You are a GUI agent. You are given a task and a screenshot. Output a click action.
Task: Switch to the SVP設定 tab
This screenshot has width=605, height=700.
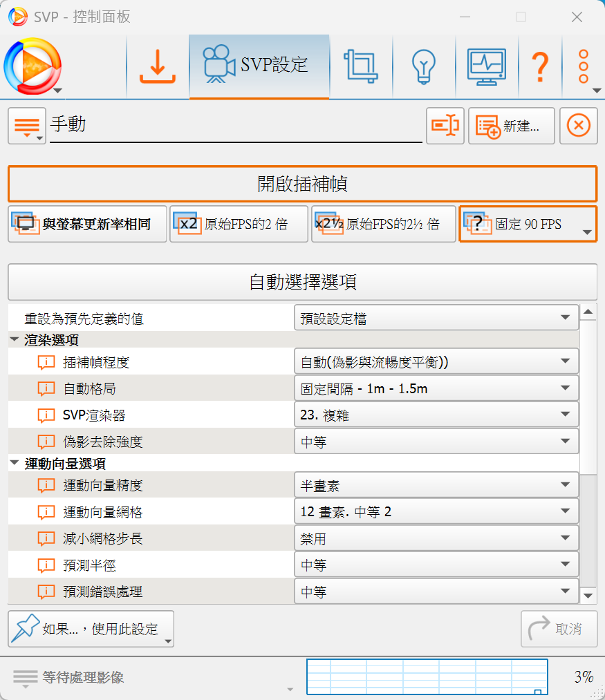click(259, 66)
